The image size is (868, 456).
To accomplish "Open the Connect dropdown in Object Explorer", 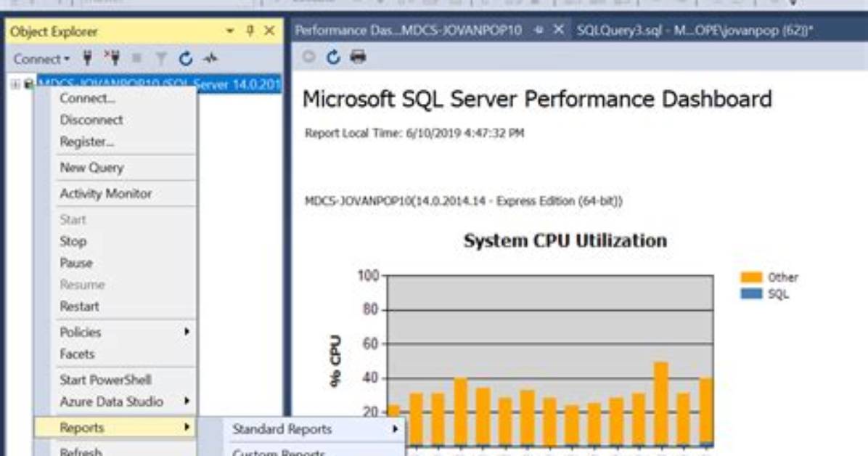I will point(41,59).
